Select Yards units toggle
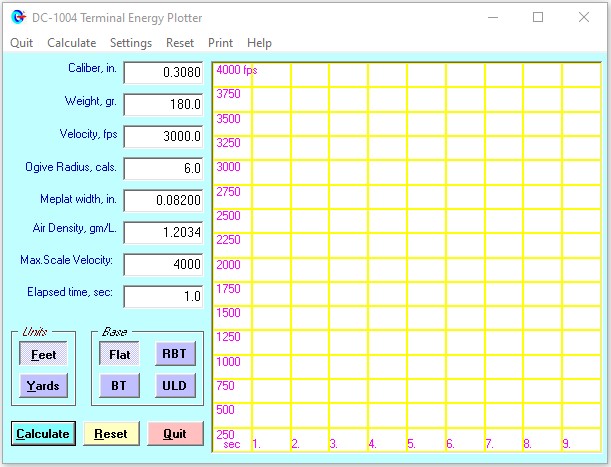Viewport: 611px width, 467px height. (x=43, y=386)
